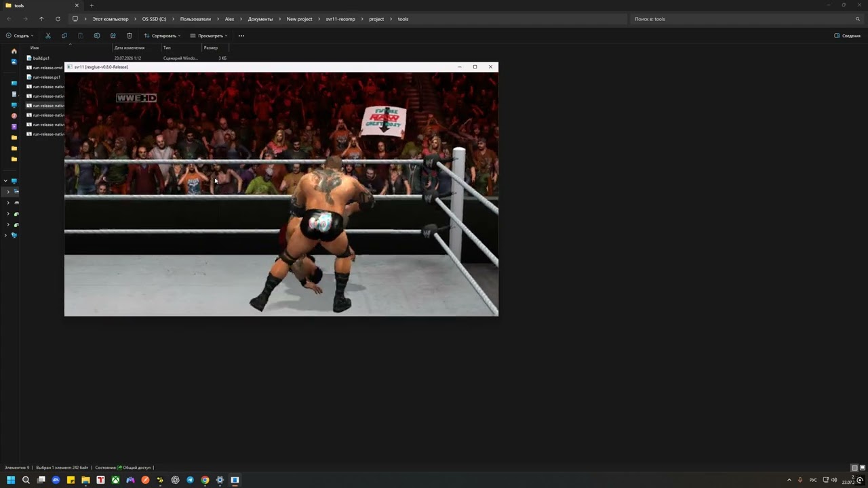The image size is (868, 488).
Task: Focus the Поиск в: tools search field
Action: click(746, 19)
